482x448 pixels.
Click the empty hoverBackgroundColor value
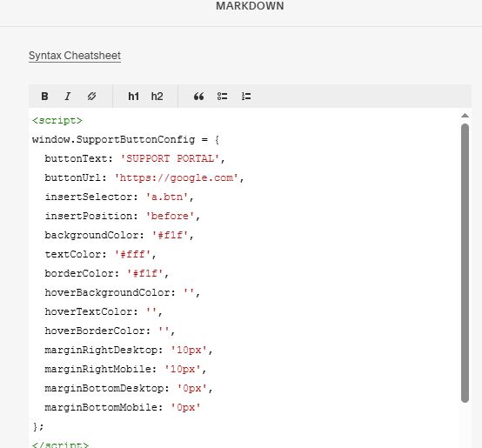(189, 292)
